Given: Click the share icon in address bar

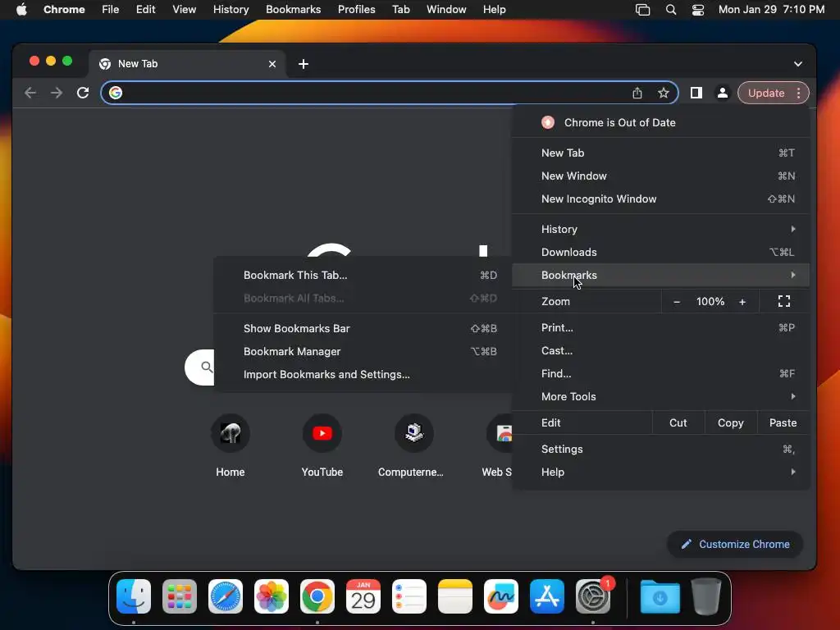Looking at the screenshot, I should [x=637, y=93].
